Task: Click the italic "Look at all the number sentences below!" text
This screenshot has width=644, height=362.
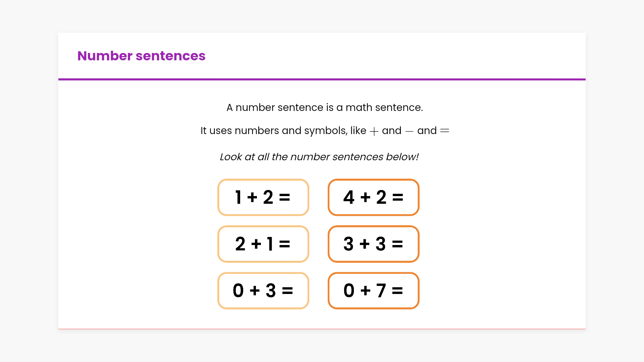Action: tap(319, 157)
